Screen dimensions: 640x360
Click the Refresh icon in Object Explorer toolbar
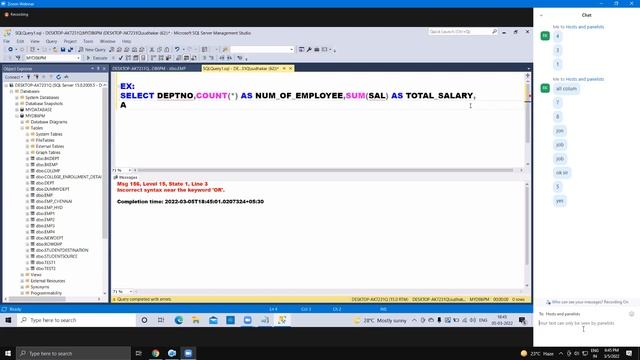point(58,77)
